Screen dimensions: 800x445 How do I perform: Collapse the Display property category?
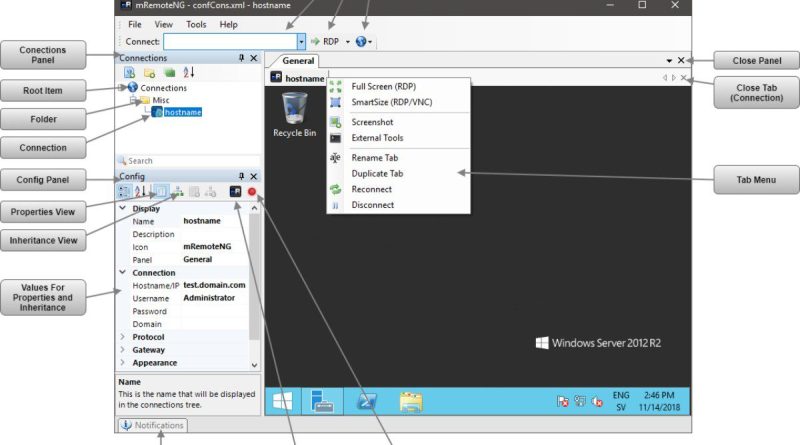(x=122, y=208)
